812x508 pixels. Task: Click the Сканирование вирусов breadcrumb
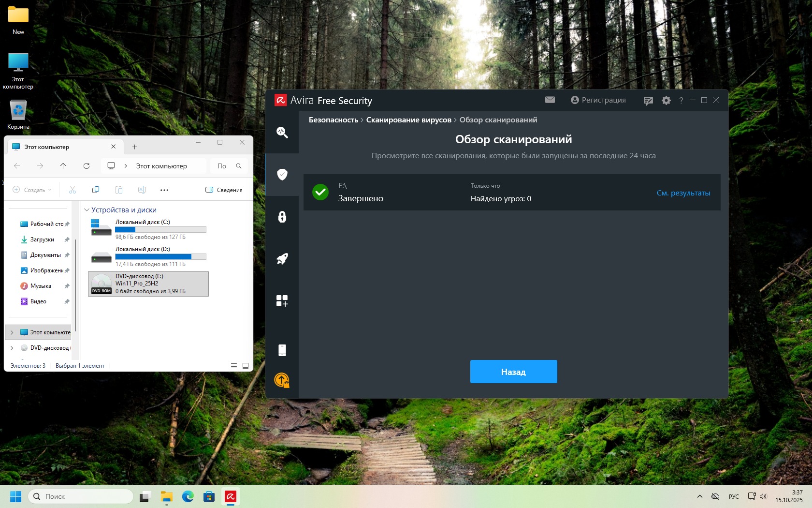[x=408, y=120]
